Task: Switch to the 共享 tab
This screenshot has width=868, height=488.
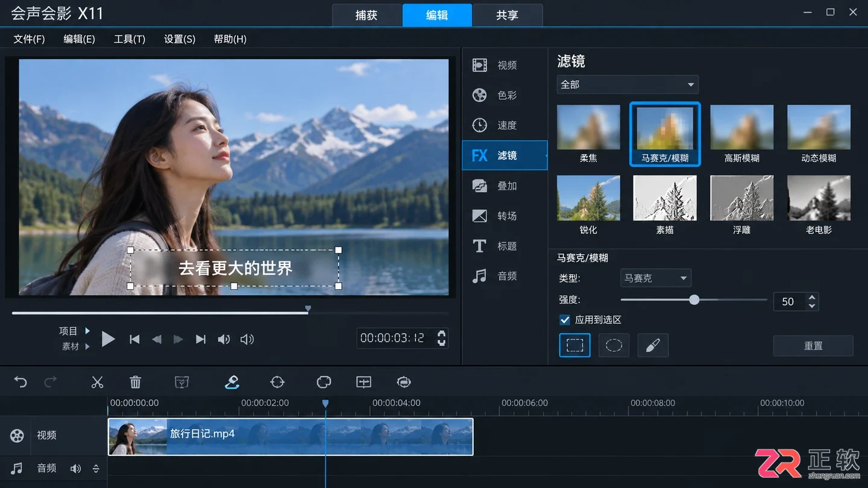Action: 508,15
